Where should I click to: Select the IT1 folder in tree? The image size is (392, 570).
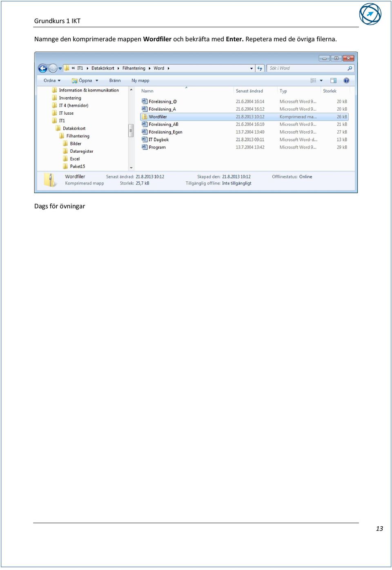click(62, 120)
